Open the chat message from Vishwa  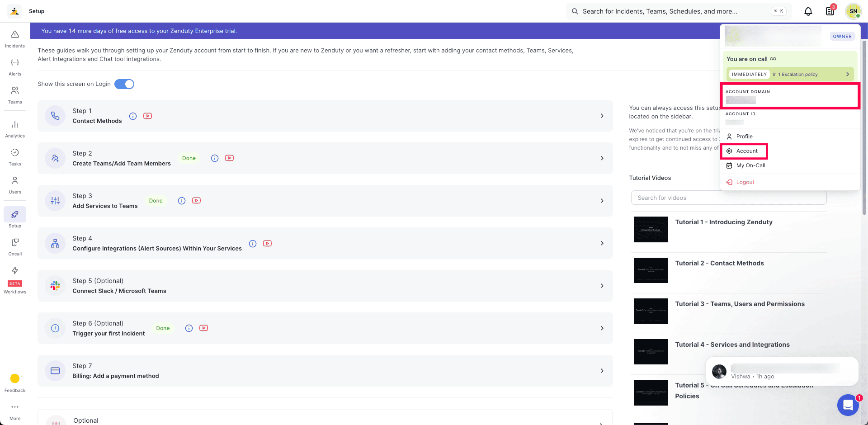(x=782, y=371)
